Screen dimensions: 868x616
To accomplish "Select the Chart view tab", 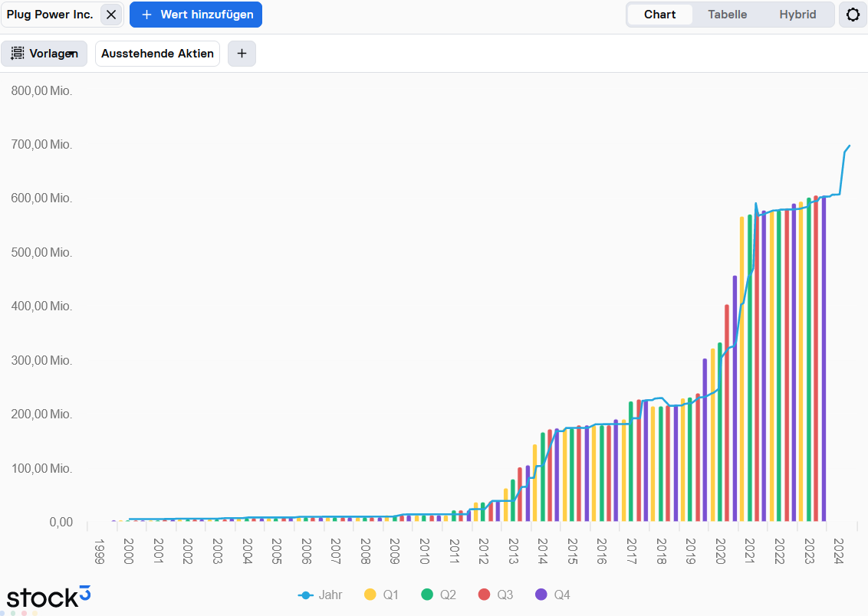I will 659,15.
